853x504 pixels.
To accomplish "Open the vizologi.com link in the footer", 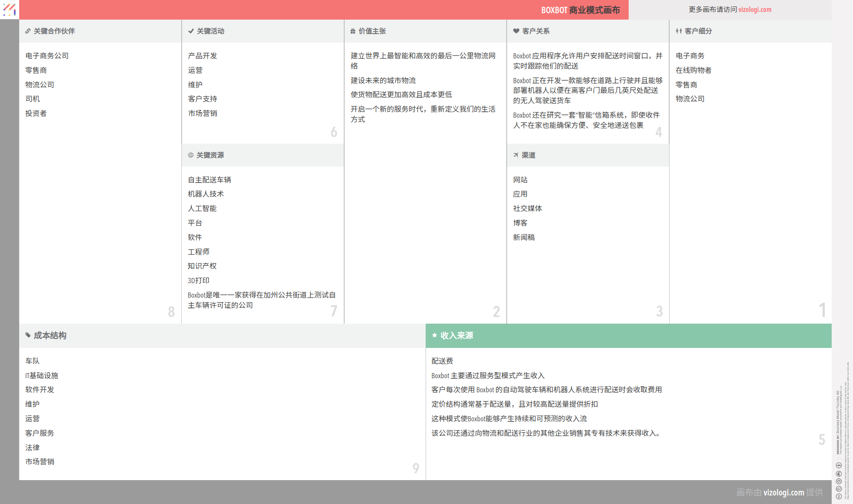I will click(783, 492).
